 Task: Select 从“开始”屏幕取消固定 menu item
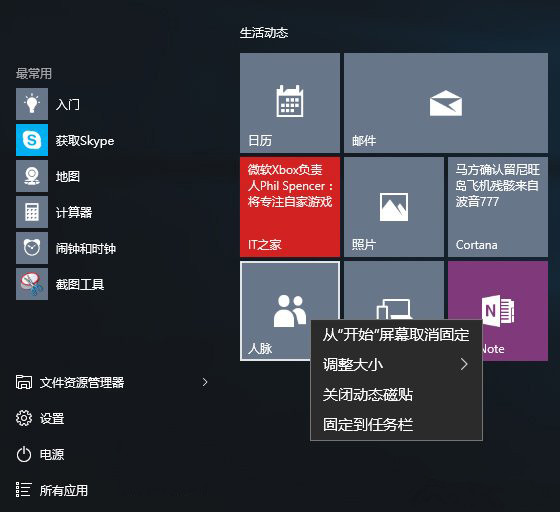coord(396,335)
